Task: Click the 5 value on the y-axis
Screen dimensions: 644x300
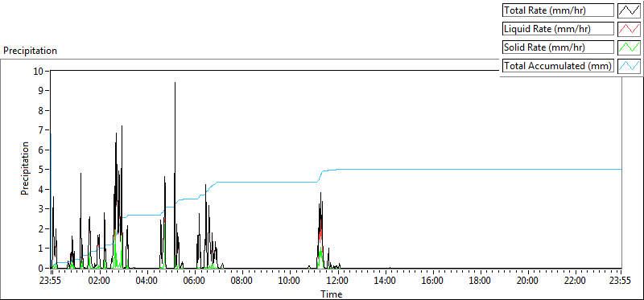Action: (x=41, y=170)
